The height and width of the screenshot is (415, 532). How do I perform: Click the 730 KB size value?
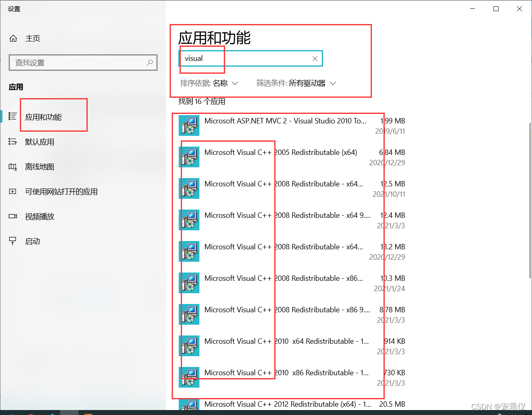coord(395,373)
